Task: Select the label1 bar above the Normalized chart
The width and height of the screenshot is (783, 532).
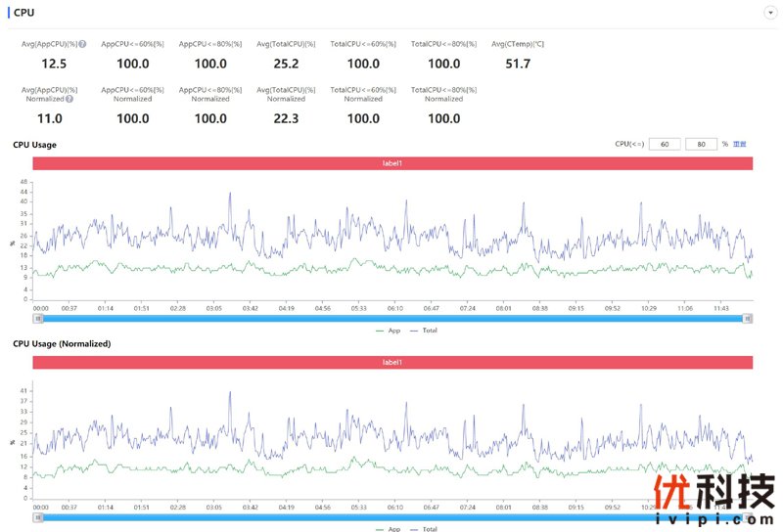Action: 392,363
